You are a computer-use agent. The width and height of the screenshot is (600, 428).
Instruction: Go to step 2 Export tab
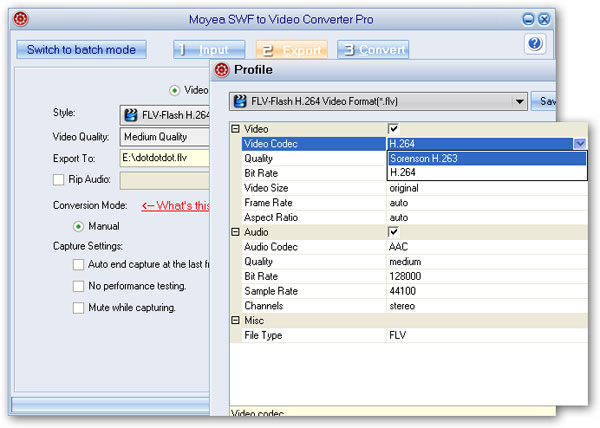click(292, 50)
